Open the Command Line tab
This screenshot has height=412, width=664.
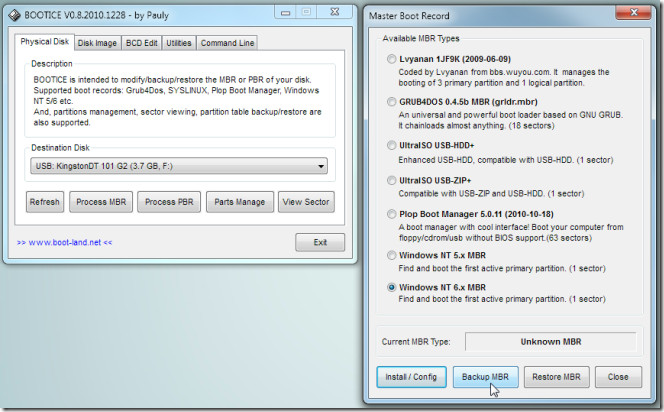coord(227,43)
